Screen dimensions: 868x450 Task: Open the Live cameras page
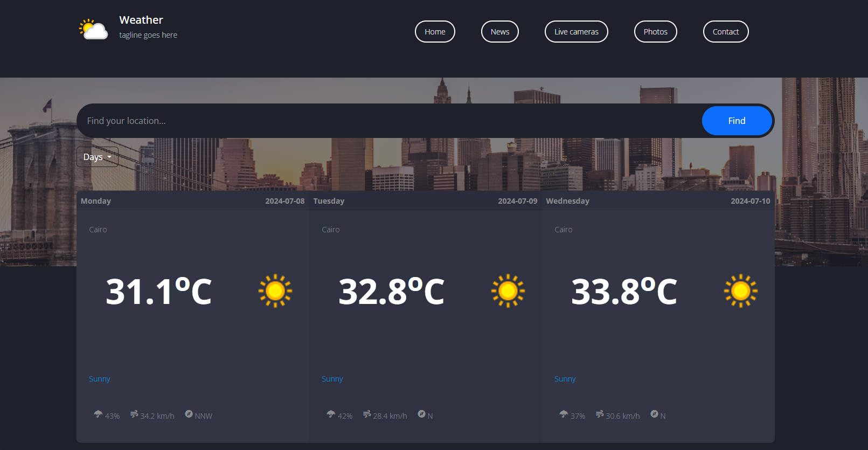pyautogui.click(x=577, y=32)
